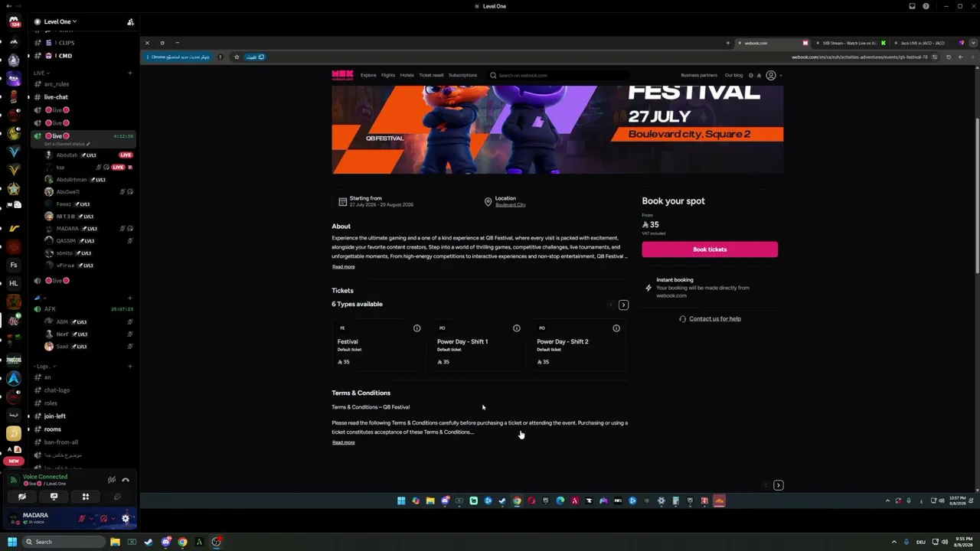980x551 pixels.
Task: Open the Windows Start menu
Action: [x=12, y=542]
